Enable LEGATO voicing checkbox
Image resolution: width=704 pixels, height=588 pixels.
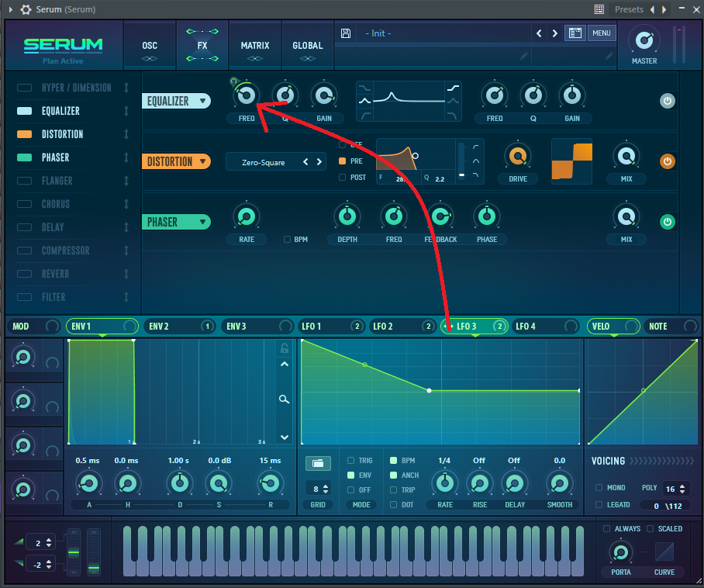tap(599, 505)
